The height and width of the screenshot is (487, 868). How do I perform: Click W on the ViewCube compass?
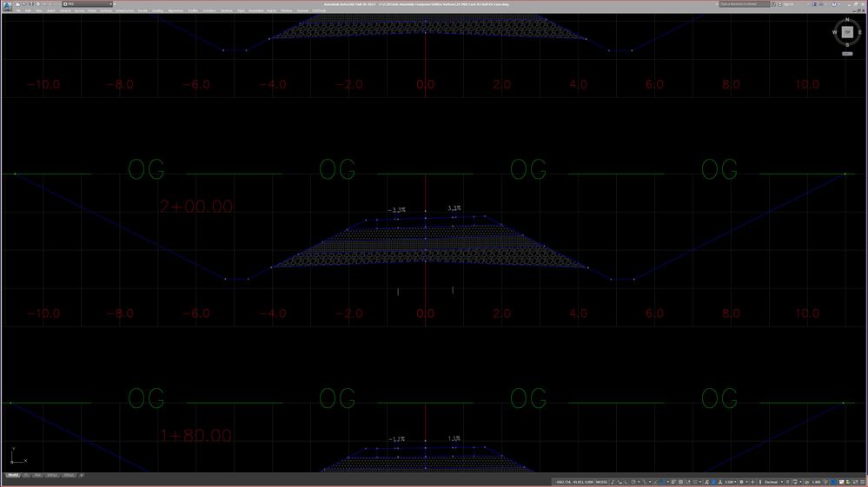pos(835,32)
